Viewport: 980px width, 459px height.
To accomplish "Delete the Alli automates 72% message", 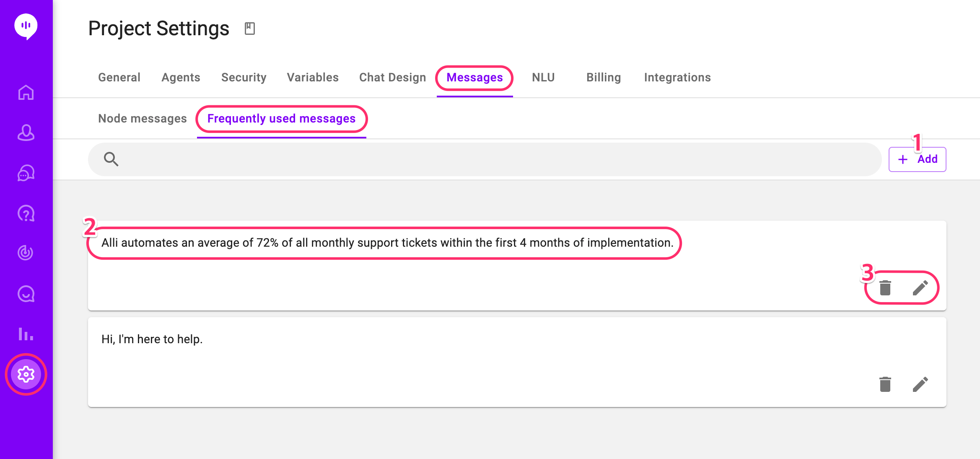I will click(885, 288).
